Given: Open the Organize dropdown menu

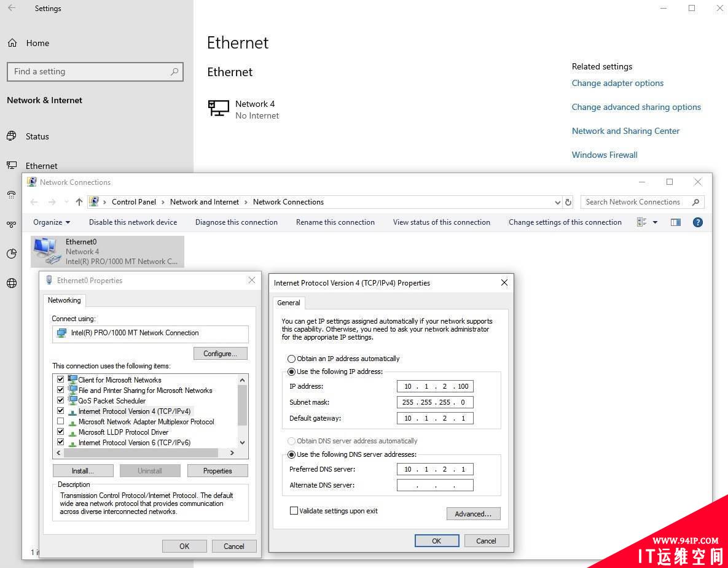Looking at the screenshot, I should [x=52, y=222].
